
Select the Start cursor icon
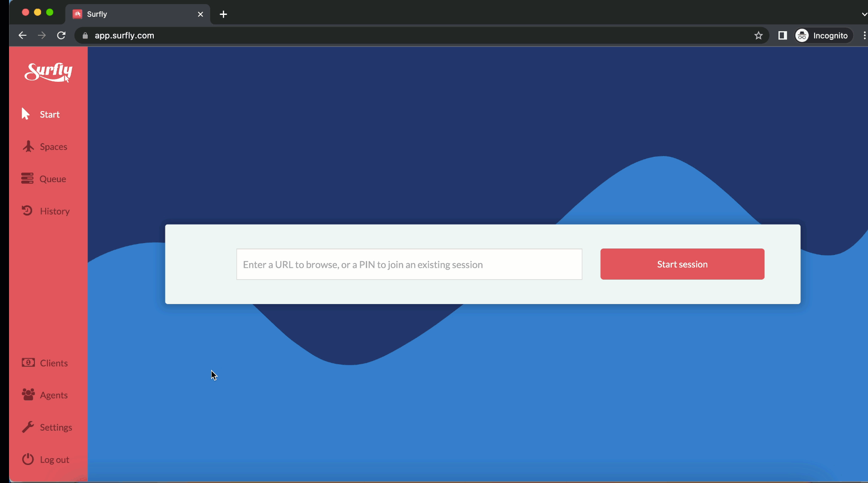coord(26,114)
